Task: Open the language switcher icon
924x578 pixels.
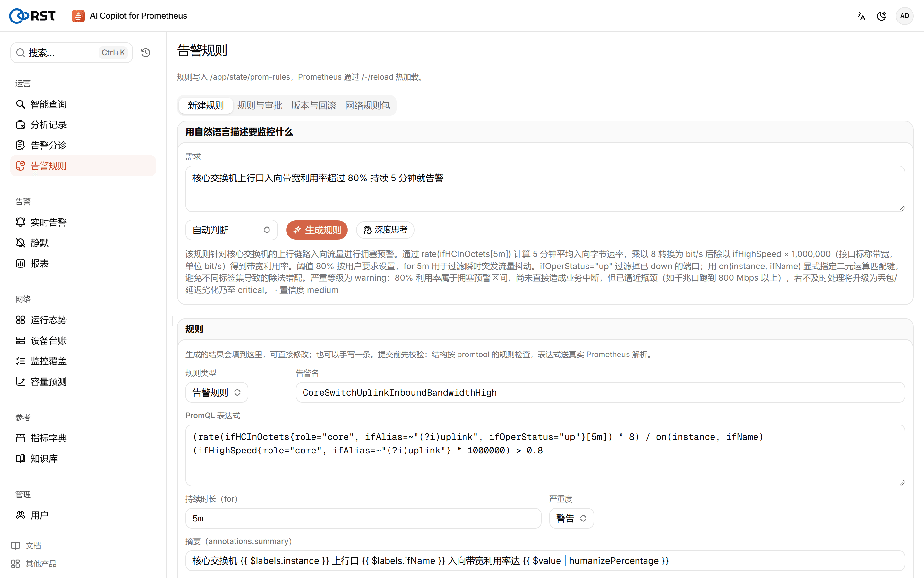Action: 861,16
